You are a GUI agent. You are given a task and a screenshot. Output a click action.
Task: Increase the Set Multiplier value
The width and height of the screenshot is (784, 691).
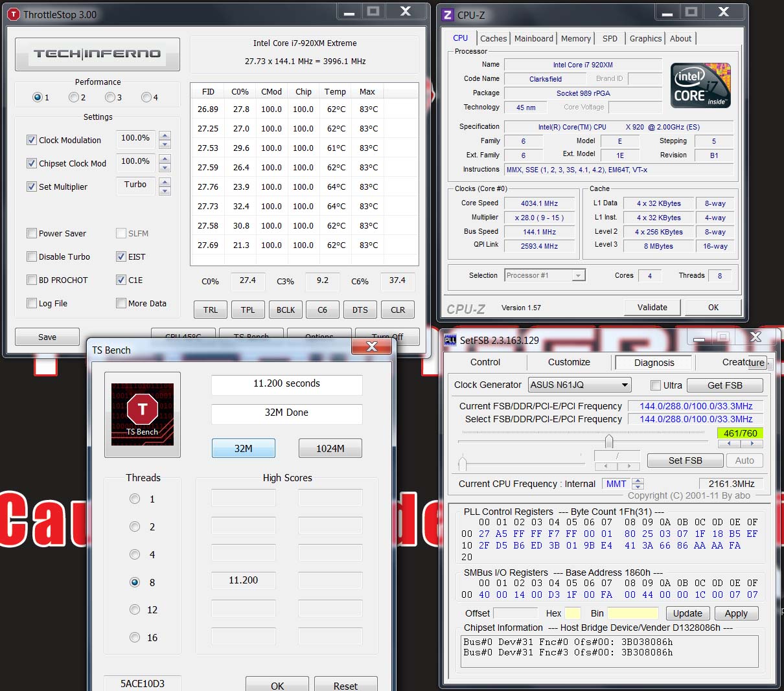[x=165, y=183]
